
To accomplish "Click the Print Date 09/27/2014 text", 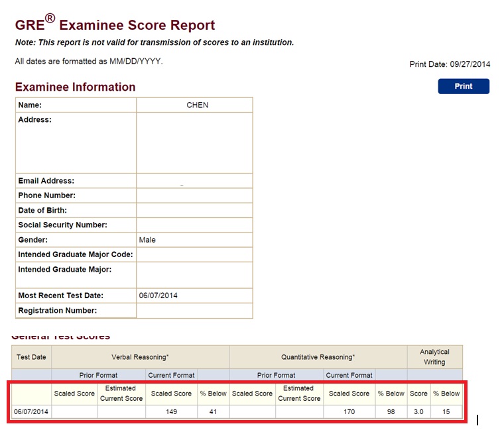I will (450, 64).
